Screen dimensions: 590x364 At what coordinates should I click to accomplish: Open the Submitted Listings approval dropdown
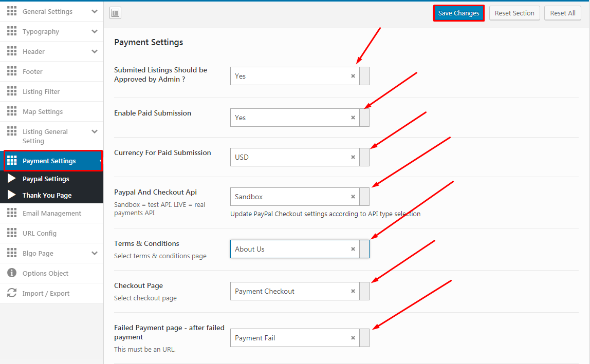tap(364, 76)
